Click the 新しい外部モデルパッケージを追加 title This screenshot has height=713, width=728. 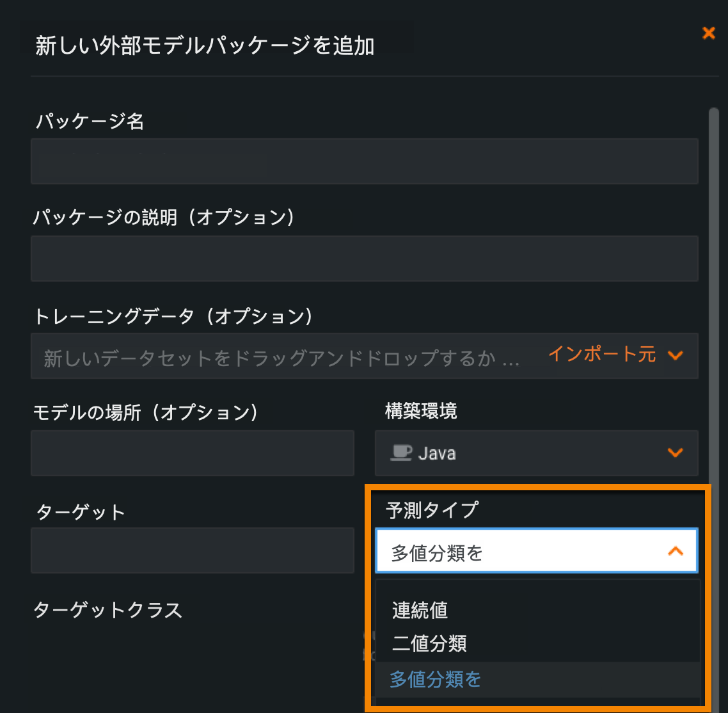[x=205, y=46]
